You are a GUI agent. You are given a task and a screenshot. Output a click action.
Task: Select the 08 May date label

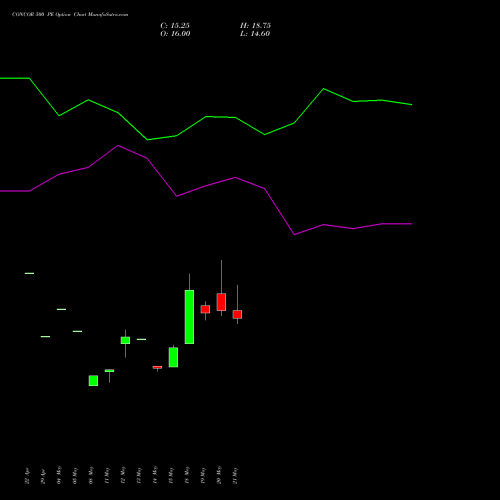pyautogui.click(x=91, y=475)
